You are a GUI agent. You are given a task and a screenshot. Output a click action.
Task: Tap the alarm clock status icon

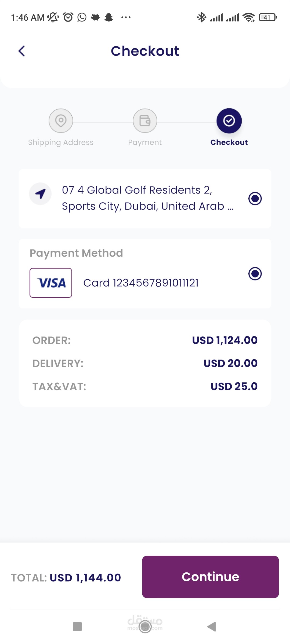[68, 17]
